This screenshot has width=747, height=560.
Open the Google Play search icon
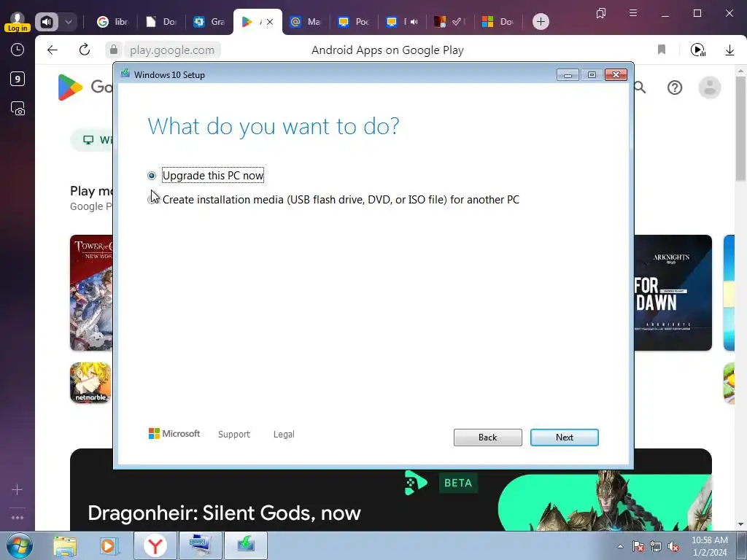pos(640,87)
